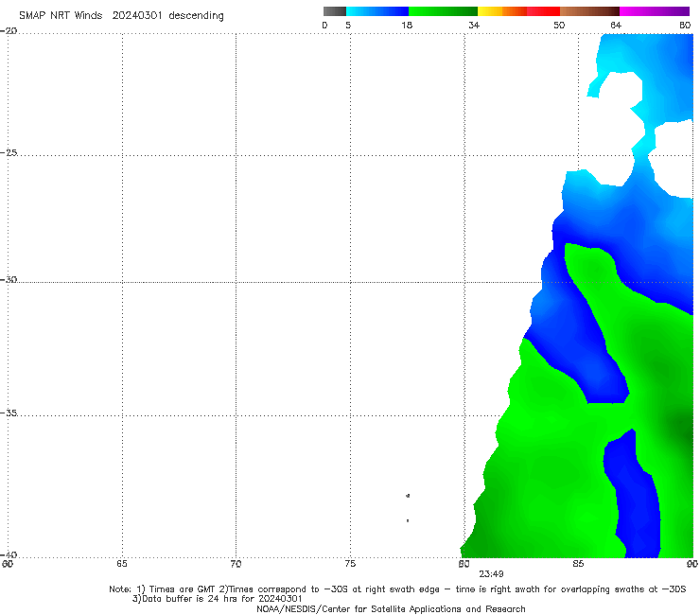The image size is (700, 615).
Task: Click the NOAA/NESDIS credit line
Action: coord(391,608)
